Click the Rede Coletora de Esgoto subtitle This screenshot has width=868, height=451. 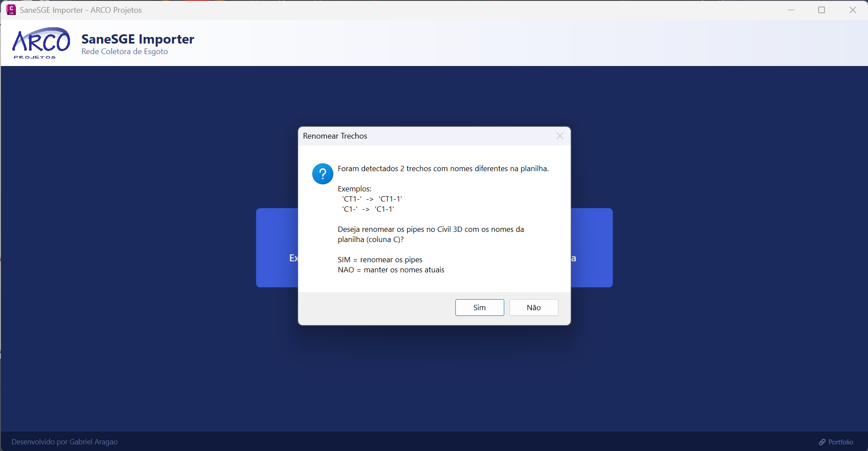tap(125, 51)
